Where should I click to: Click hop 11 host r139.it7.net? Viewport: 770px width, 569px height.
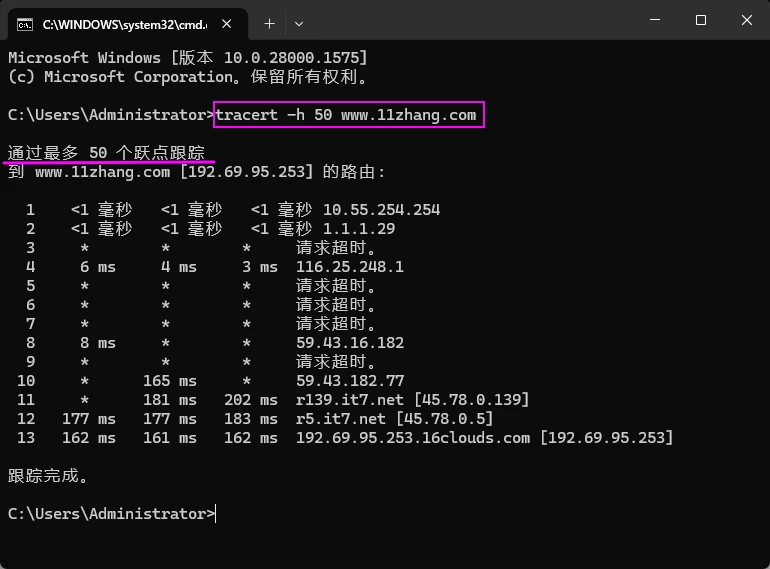pos(350,400)
